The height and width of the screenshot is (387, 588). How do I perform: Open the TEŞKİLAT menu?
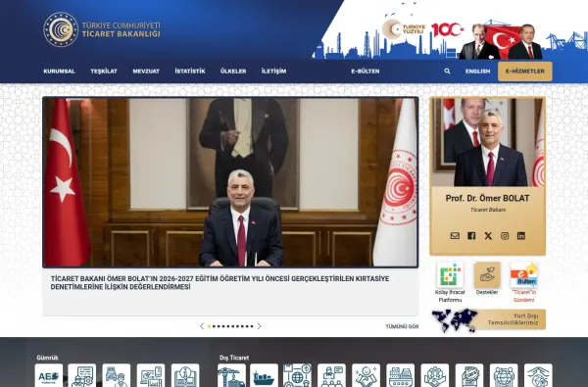(104, 72)
